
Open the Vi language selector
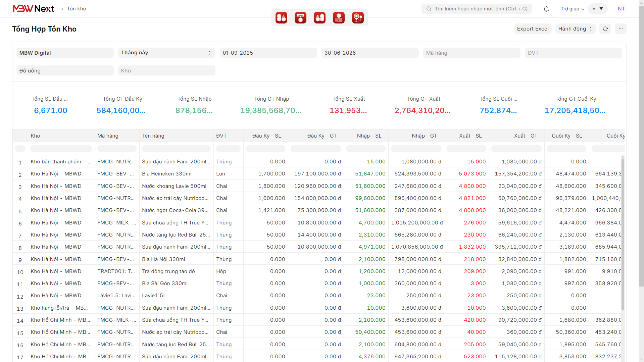tap(598, 9)
